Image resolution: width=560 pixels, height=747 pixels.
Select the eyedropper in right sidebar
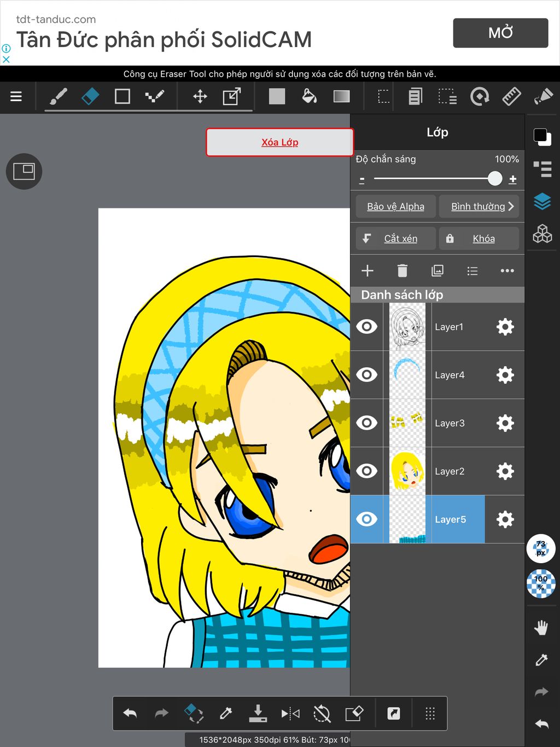541,660
